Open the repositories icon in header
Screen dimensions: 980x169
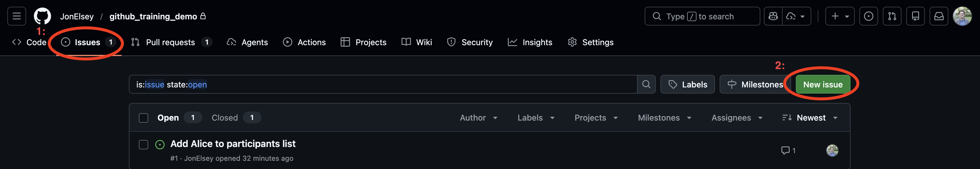tap(915, 16)
